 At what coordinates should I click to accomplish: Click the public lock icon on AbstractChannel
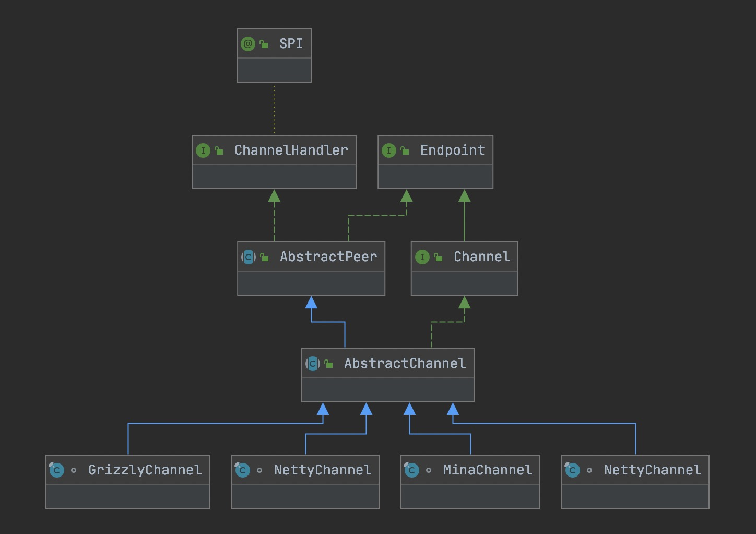(x=328, y=364)
